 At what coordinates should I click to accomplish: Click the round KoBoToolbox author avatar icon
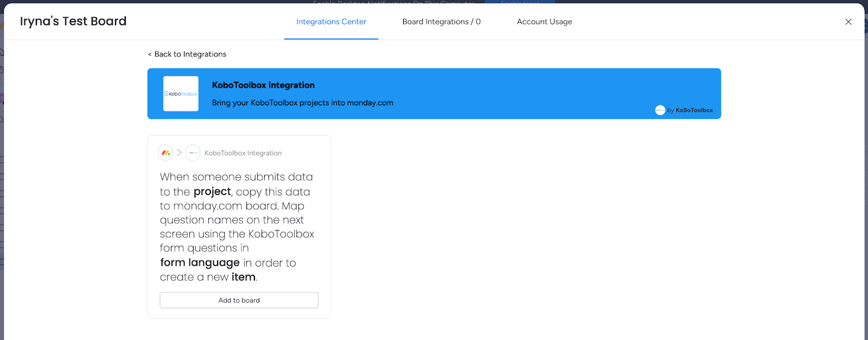pos(660,110)
